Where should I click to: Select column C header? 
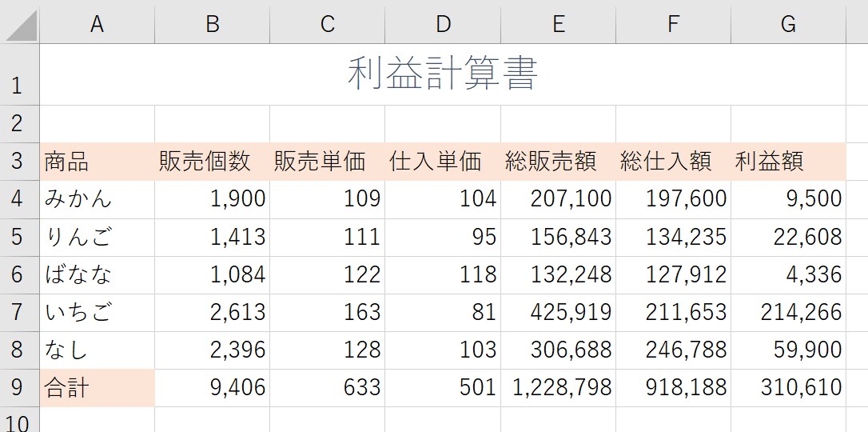pyautogui.click(x=328, y=25)
